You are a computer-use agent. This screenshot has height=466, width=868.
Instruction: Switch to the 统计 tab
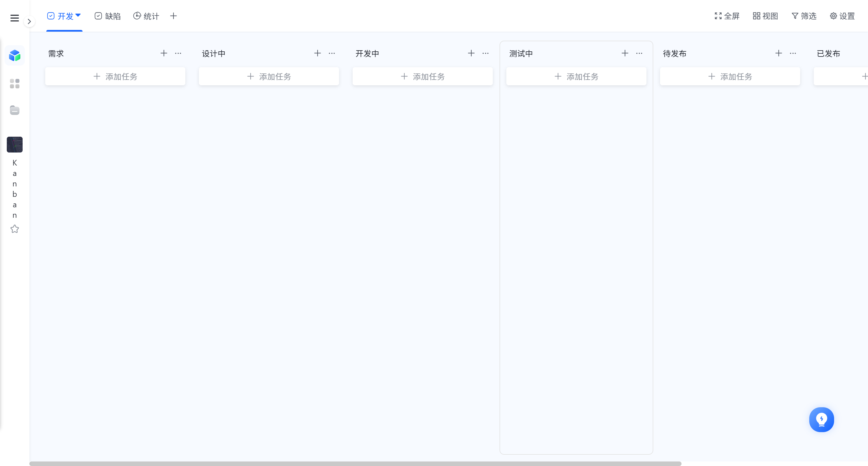click(146, 16)
